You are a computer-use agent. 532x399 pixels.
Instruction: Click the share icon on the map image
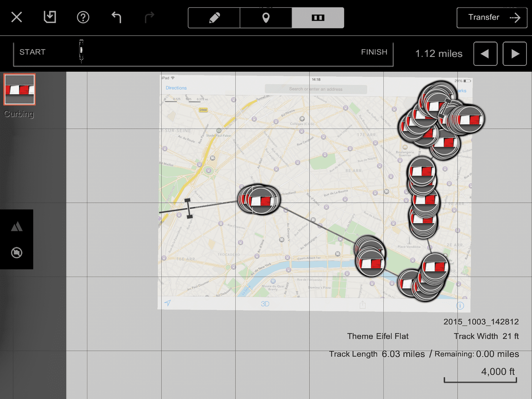[362, 305]
